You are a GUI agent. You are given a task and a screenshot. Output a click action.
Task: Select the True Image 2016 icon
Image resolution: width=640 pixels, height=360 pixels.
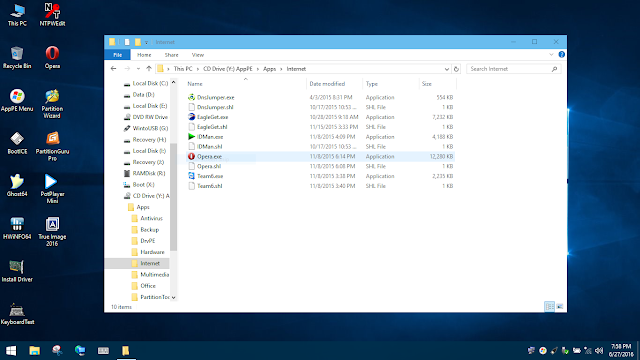coord(52,232)
